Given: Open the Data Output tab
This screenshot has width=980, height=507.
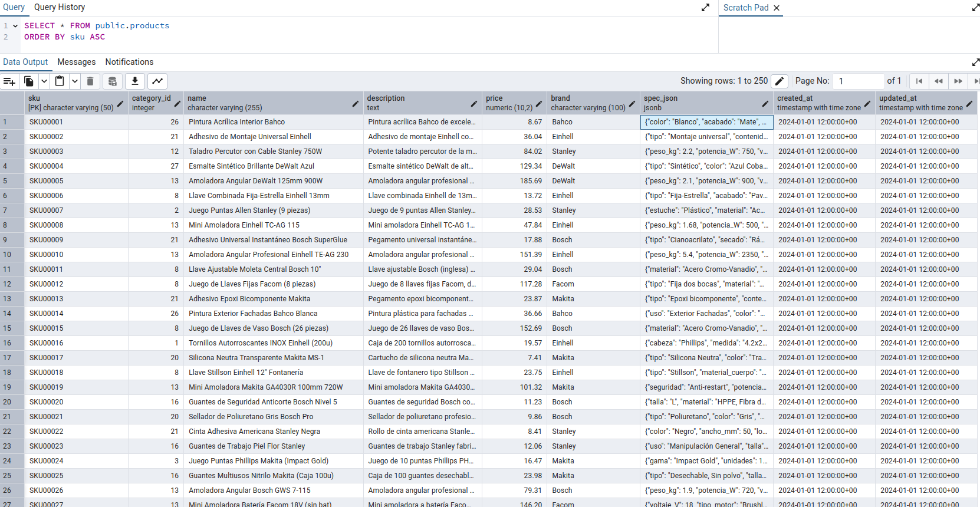Looking at the screenshot, I should tap(25, 62).
